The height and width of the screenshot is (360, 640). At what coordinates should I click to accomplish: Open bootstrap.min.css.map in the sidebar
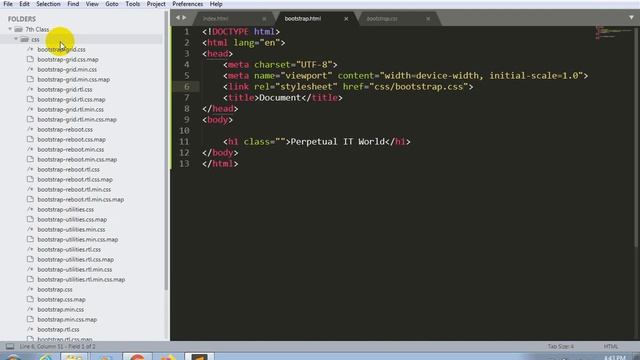click(x=67, y=319)
